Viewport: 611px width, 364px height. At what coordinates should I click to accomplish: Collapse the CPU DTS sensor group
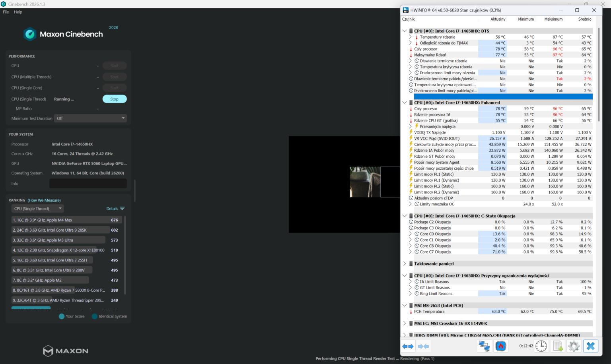click(405, 31)
